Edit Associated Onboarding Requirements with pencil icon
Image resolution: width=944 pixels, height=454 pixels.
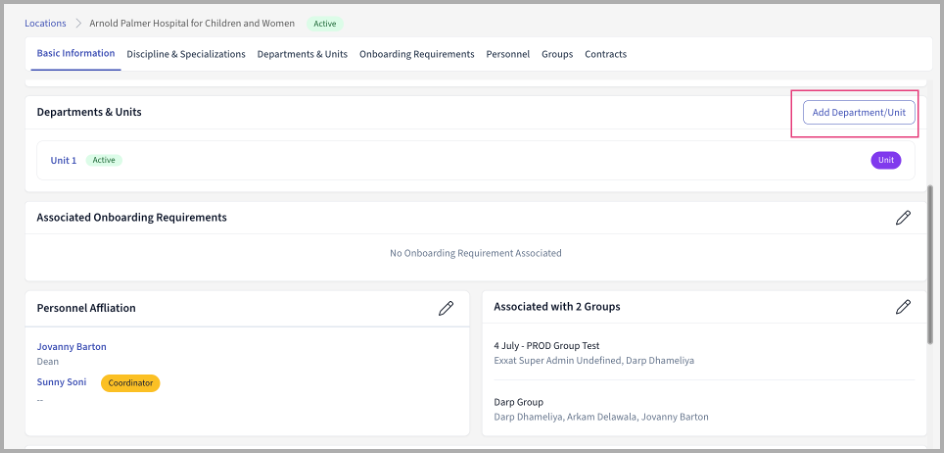[903, 218]
